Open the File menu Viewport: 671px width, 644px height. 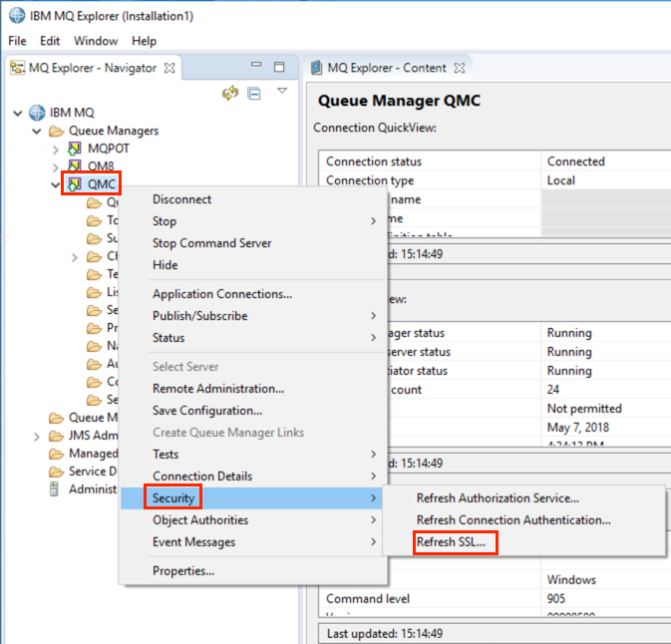[18, 41]
